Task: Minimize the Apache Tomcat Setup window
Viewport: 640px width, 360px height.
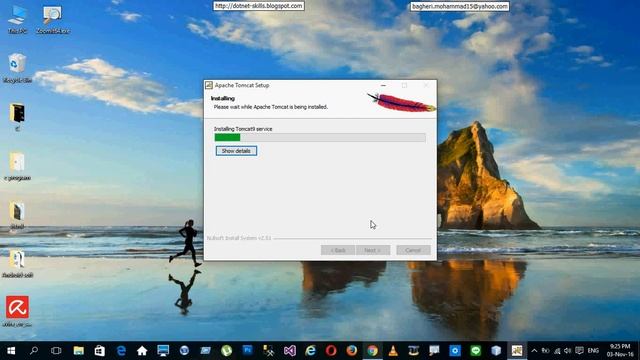Action: click(383, 85)
